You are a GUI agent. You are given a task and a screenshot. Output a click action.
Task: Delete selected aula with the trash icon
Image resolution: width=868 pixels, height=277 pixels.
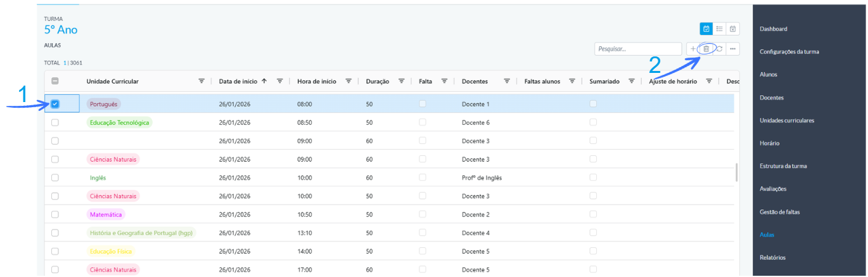(x=706, y=49)
